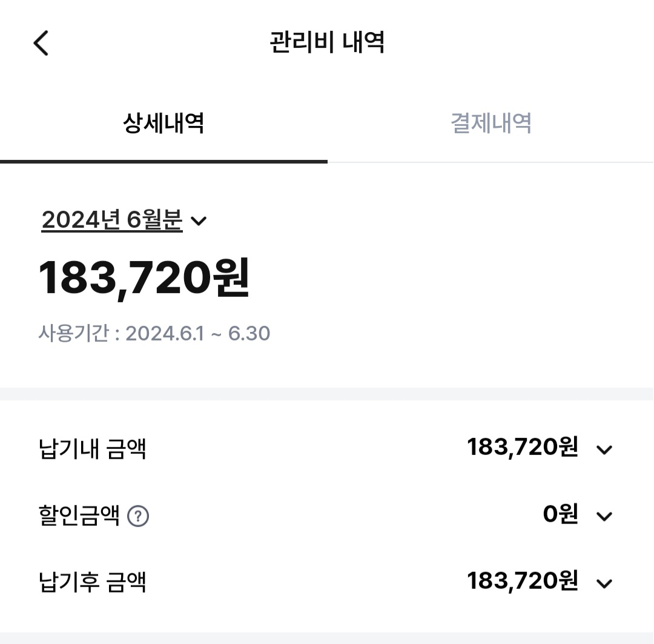Image resolution: width=654 pixels, height=644 pixels.
Task: Click the chevron next to 2024년 6월분
Action: pyautogui.click(x=199, y=221)
